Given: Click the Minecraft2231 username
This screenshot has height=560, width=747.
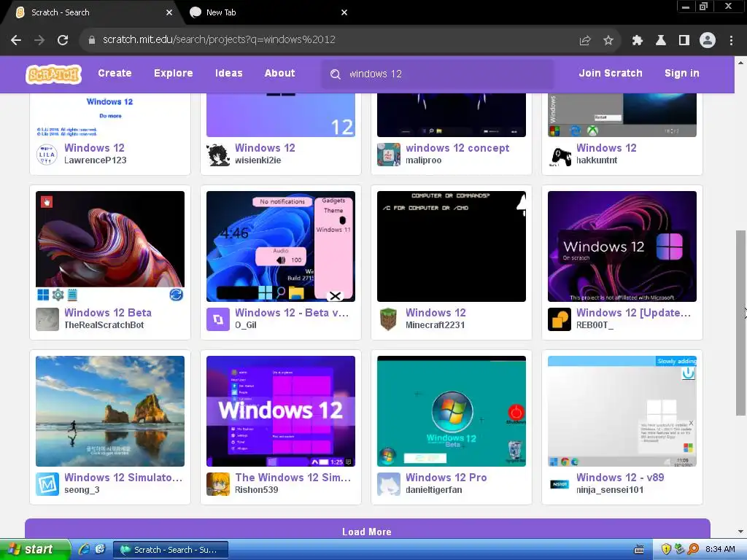Looking at the screenshot, I should click(435, 325).
